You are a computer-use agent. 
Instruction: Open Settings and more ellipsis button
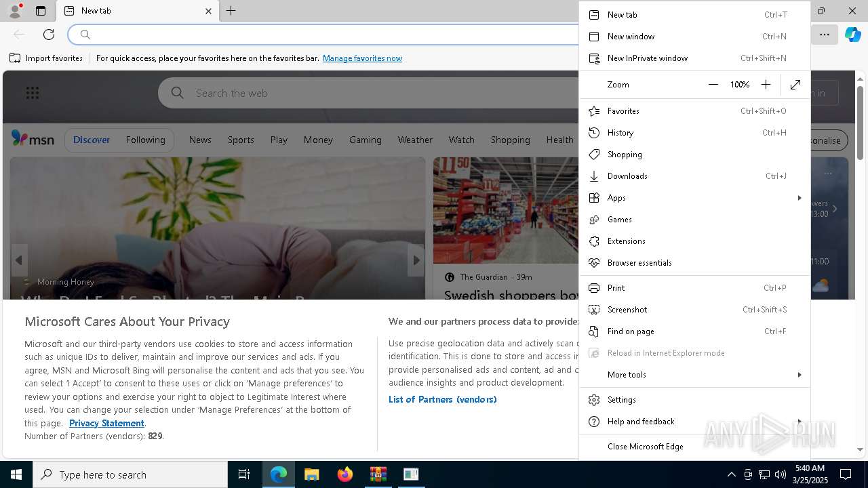coord(825,35)
